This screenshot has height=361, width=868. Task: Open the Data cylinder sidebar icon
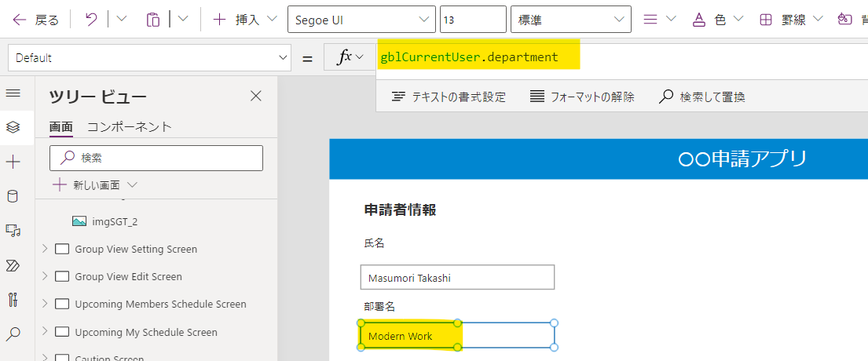point(13,196)
